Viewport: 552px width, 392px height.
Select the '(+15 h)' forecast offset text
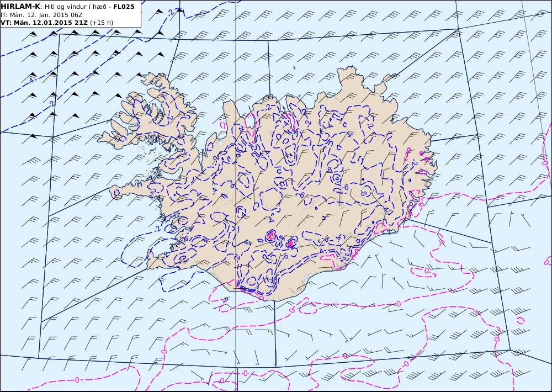click(x=102, y=23)
